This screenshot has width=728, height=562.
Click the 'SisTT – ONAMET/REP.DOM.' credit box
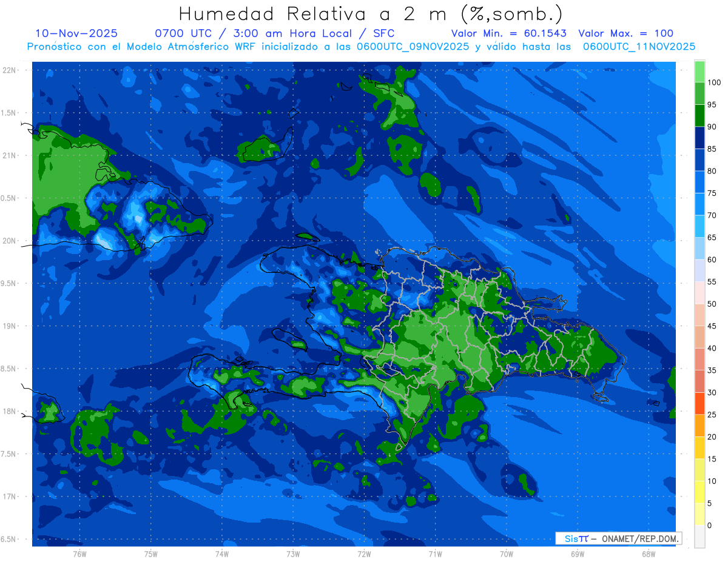[618, 538]
